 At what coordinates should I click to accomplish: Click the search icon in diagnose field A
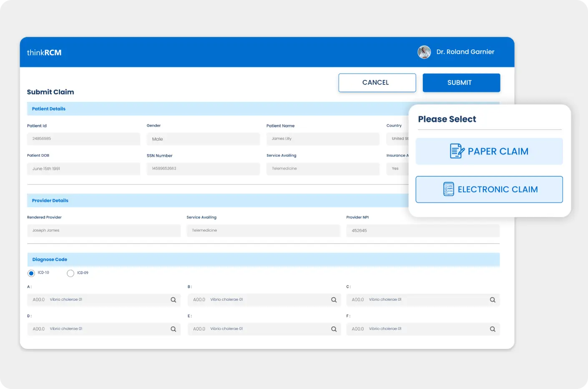[x=173, y=299]
